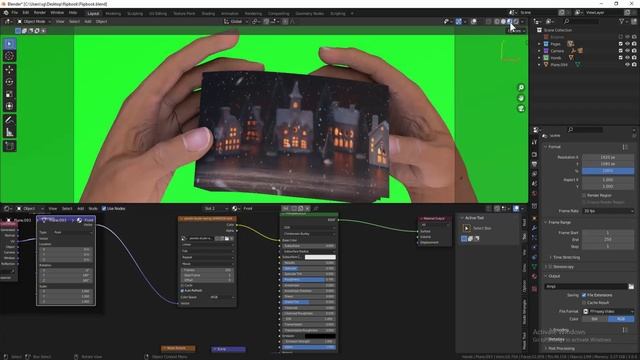This screenshot has width=640, height=360.
Task: Hide the Hands collection in viewport
Action: (x=627, y=58)
